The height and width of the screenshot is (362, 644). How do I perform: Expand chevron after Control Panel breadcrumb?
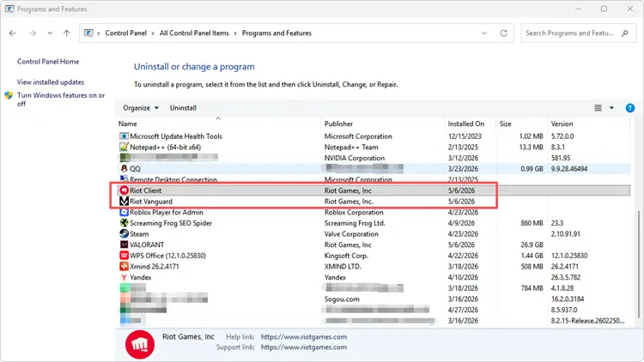tap(153, 33)
